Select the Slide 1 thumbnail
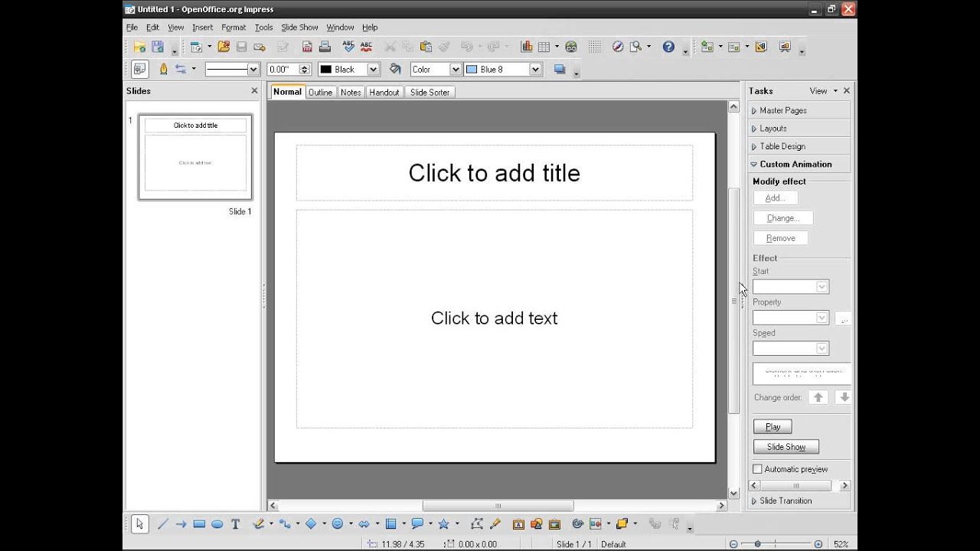This screenshot has height=551, width=980. click(195, 157)
